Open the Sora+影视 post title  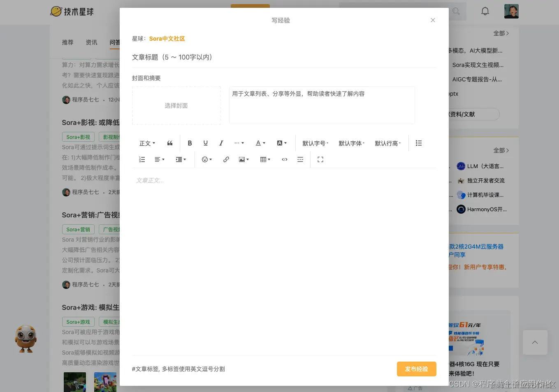90,122
